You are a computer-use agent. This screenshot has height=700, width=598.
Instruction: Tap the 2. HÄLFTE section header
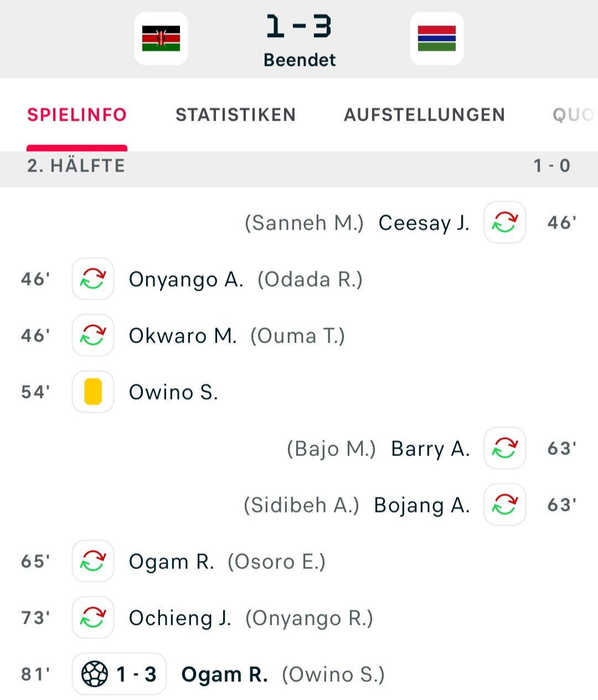point(299,165)
